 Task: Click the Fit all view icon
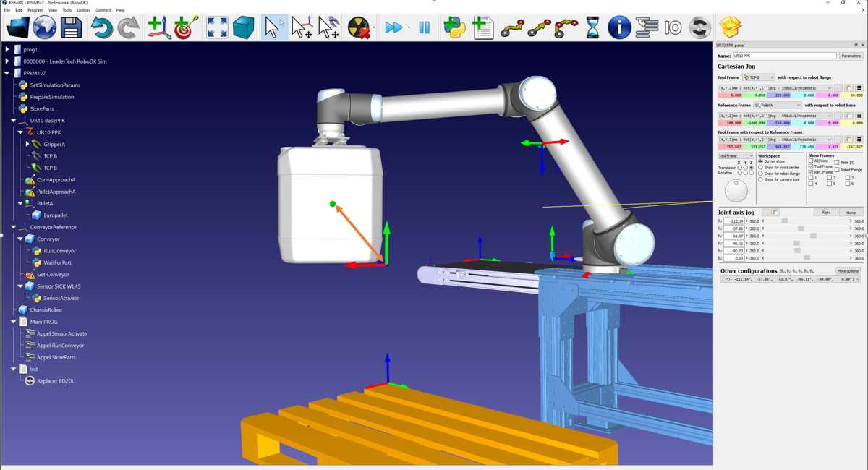[217, 28]
